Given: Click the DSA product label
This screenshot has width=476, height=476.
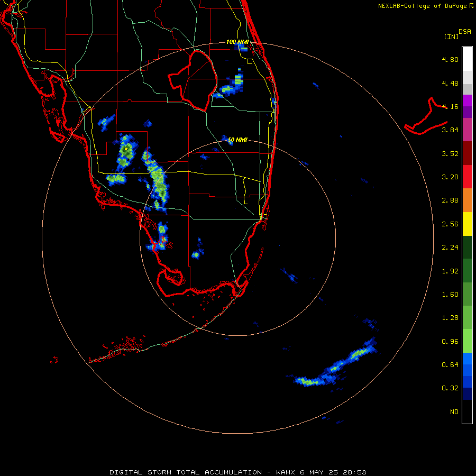Looking at the screenshot, I should pyautogui.click(x=465, y=32).
